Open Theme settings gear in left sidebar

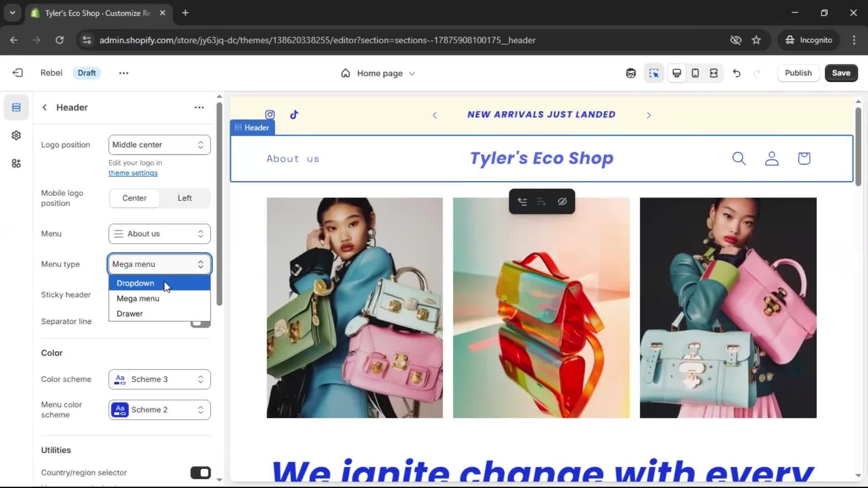point(16,136)
